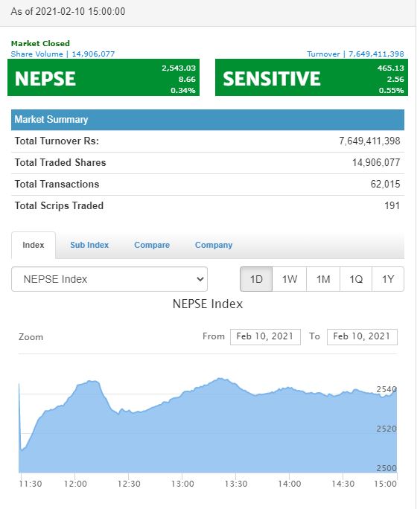Screen dimensions: 420x509
Task: Switch to the Company tab
Action: click(x=214, y=245)
